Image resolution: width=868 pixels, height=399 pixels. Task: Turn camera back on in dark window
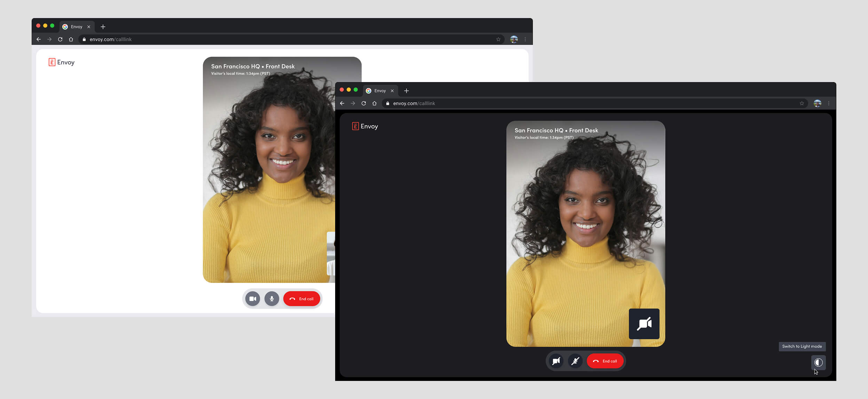(556, 361)
